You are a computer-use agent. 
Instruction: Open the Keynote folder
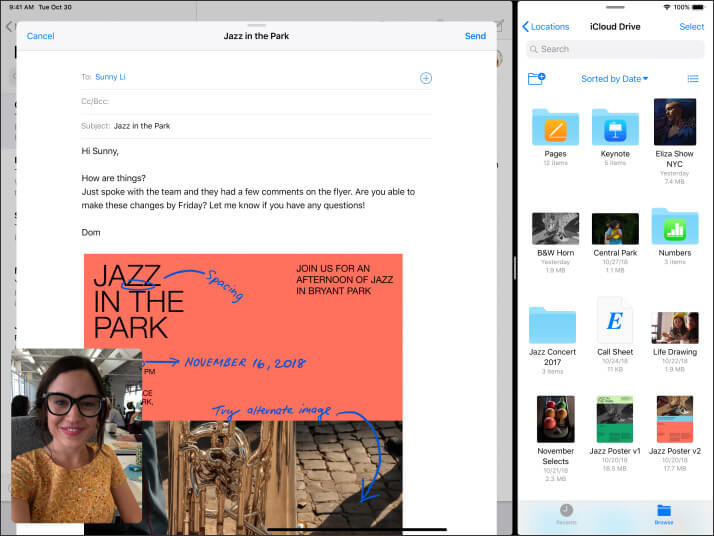[615, 127]
